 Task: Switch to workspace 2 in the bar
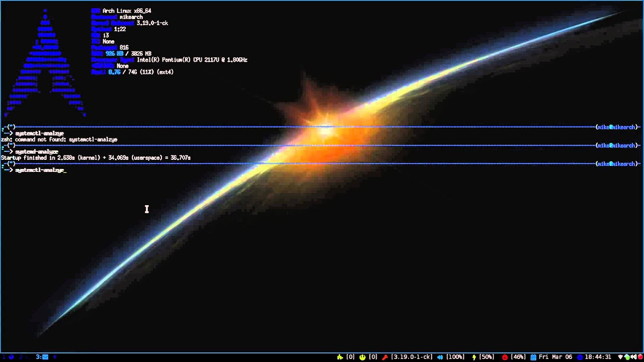coord(24,357)
